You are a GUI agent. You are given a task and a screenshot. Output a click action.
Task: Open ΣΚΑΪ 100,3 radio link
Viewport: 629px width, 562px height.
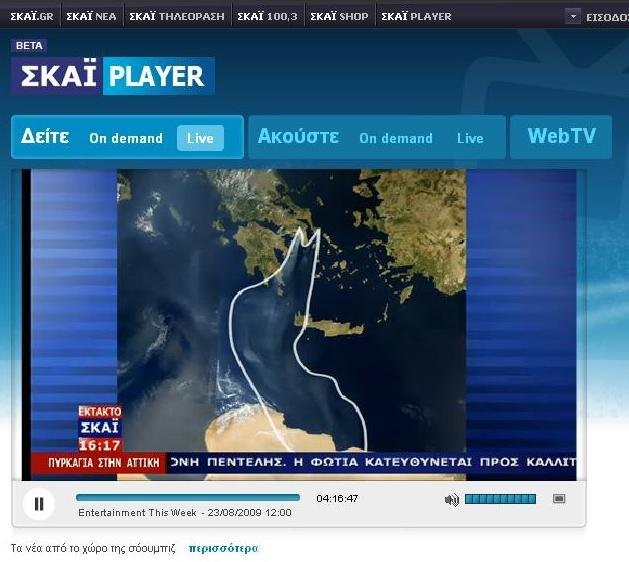click(x=267, y=16)
